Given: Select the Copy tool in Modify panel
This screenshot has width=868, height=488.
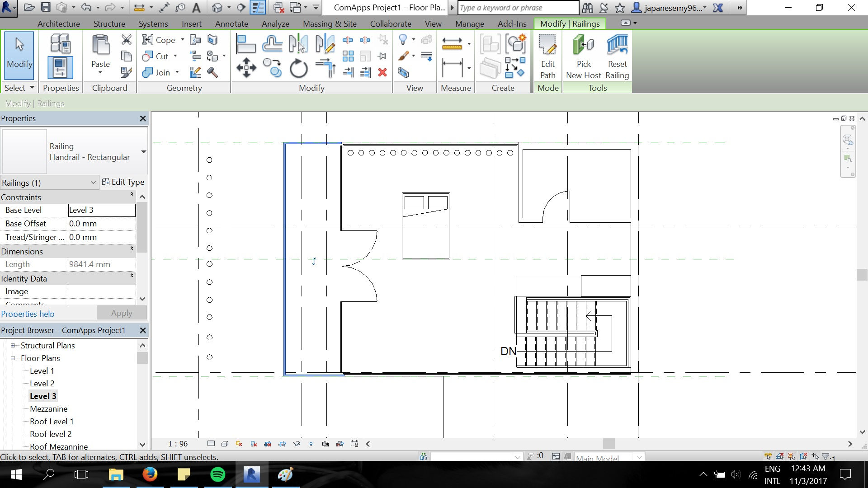Looking at the screenshot, I should pos(272,68).
